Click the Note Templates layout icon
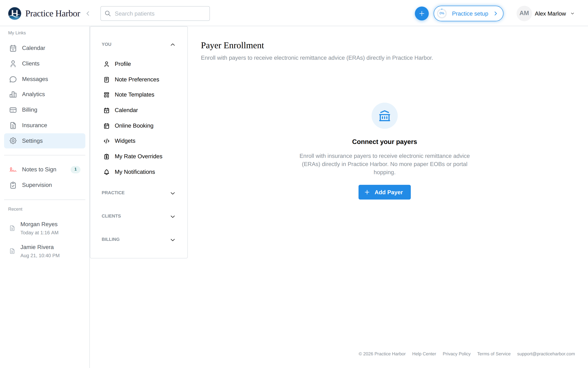The image size is (588, 368). coord(106,95)
